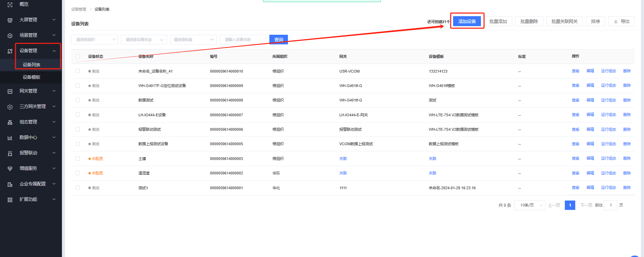Click the 场景管理 cube icon
The width and height of the screenshot is (644, 257).
tap(10, 35)
